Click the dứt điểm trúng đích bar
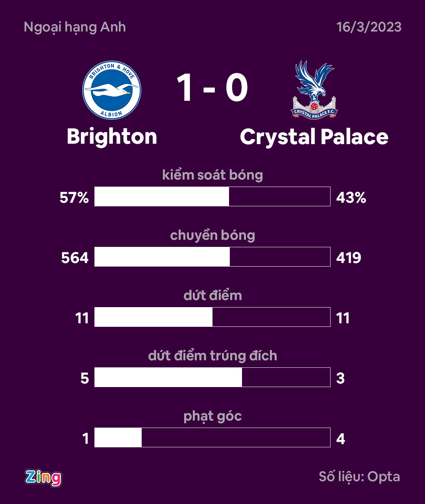The width and height of the screenshot is (425, 504). coord(212,377)
